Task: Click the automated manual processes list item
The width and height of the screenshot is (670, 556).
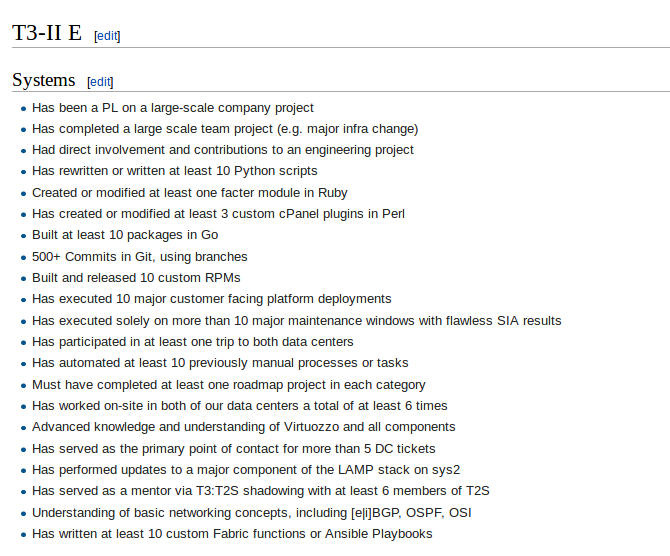Action: click(220, 363)
